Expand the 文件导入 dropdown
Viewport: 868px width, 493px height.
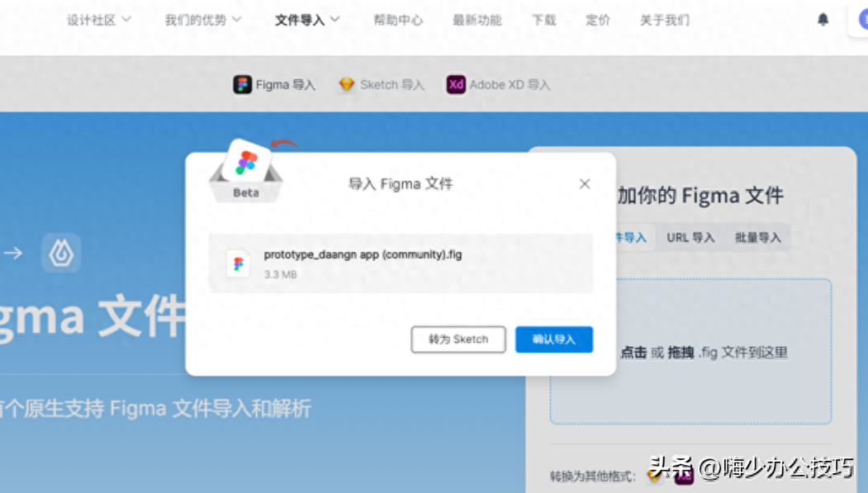307,20
